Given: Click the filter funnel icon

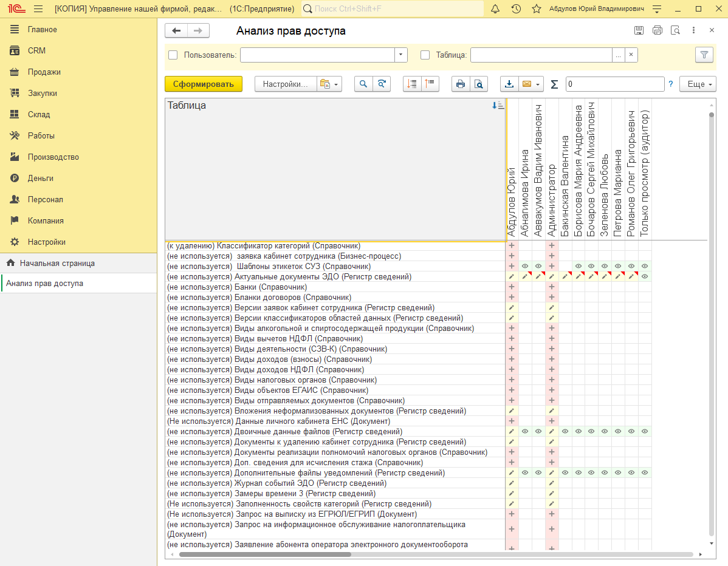Looking at the screenshot, I should 704,55.
